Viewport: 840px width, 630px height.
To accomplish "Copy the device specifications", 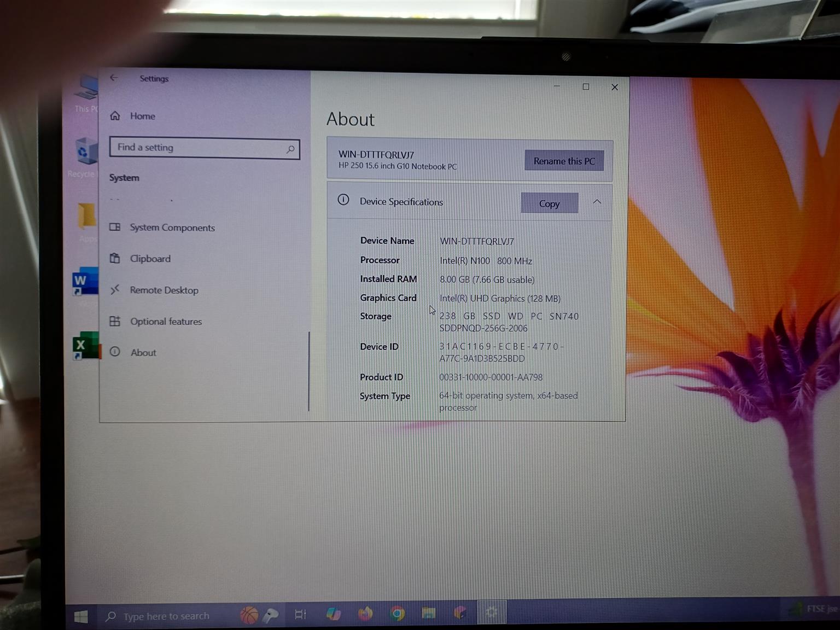I will pos(549,203).
